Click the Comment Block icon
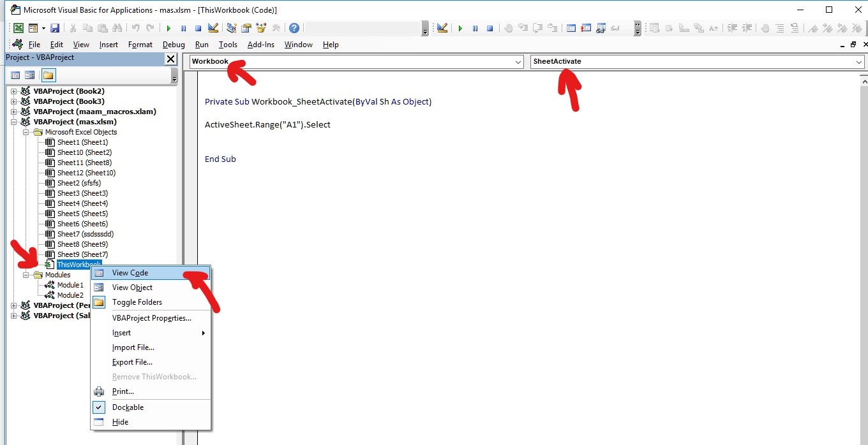This screenshot has width=868, height=445. pyautogui.click(x=780, y=28)
